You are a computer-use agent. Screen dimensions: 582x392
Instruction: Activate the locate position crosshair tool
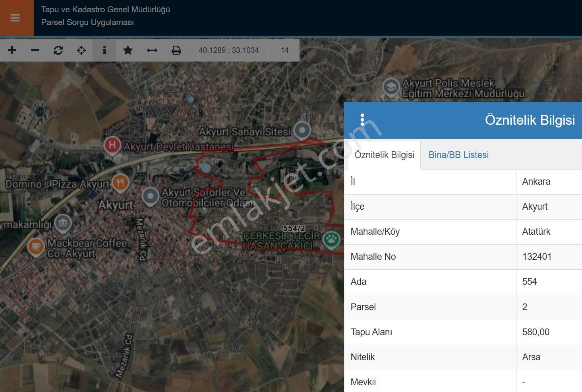(81, 50)
